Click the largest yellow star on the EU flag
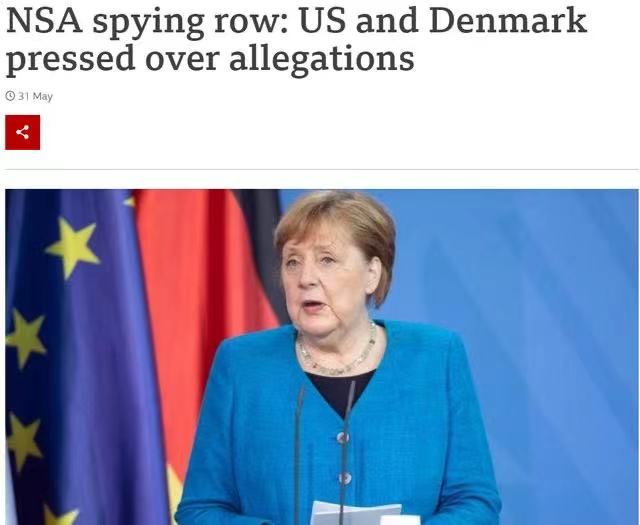The image size is (640, 525). tap(73, 247)
